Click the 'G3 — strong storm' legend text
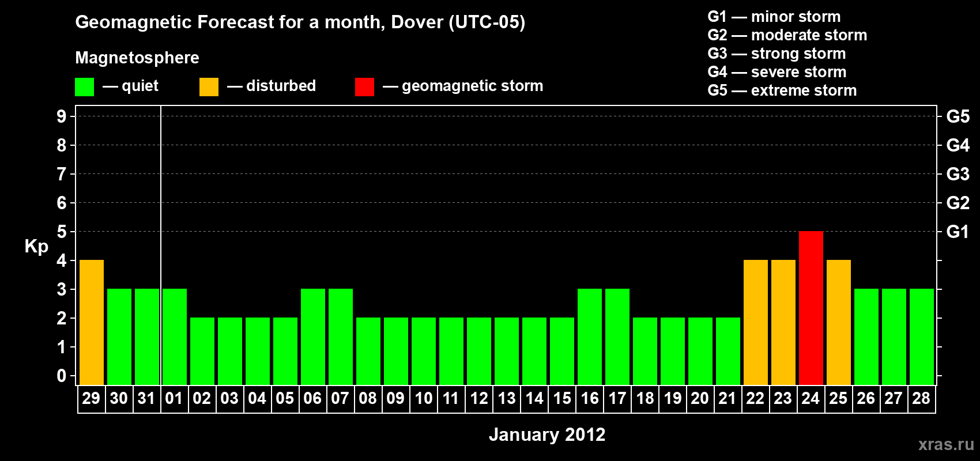 pos(777,54)
